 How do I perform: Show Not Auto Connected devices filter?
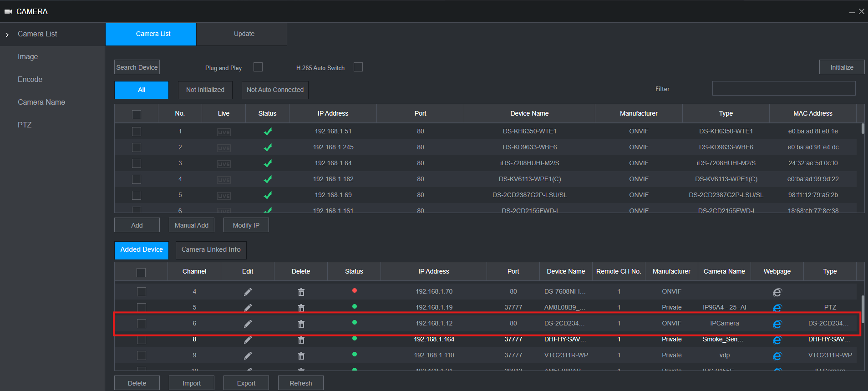click(x=275, y=90)
